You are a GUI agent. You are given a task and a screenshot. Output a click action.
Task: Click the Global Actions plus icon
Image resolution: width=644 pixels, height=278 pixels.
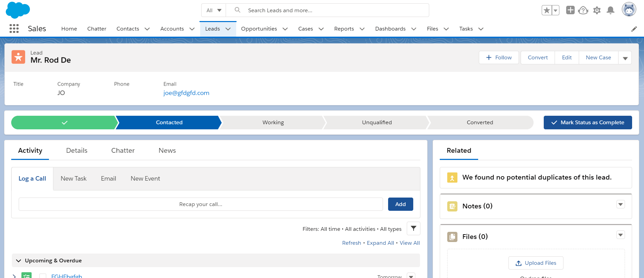(x=570, y=10)
